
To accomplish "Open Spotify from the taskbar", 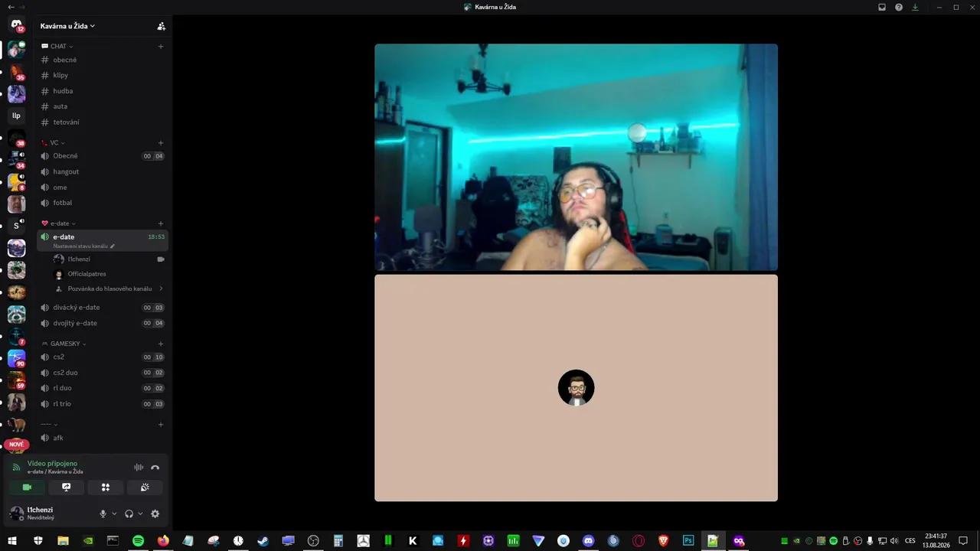I will 138,541.
